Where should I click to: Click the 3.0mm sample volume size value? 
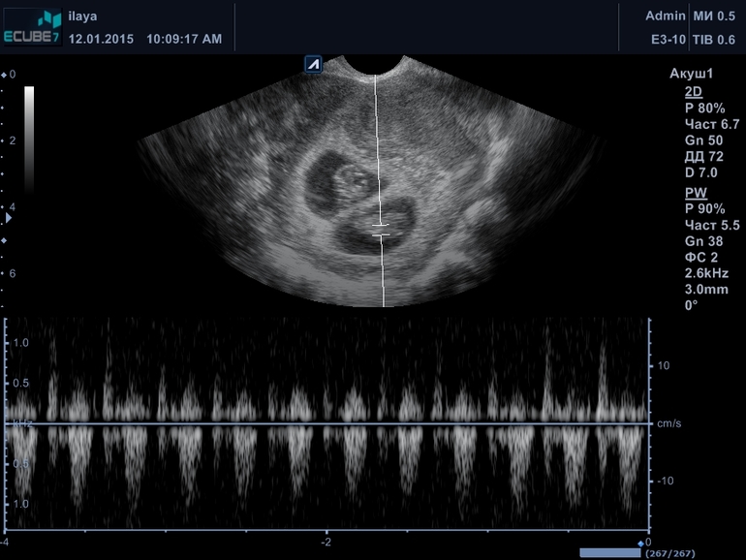click(704, 289)
